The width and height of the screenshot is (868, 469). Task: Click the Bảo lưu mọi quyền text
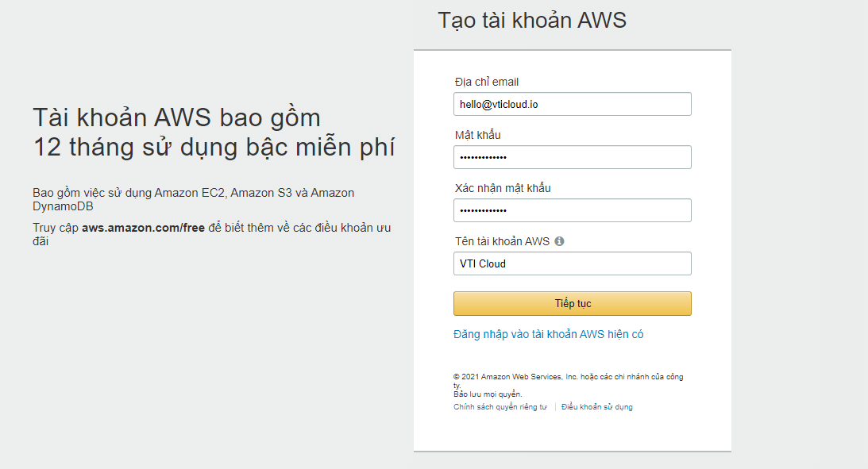[488, 394]
